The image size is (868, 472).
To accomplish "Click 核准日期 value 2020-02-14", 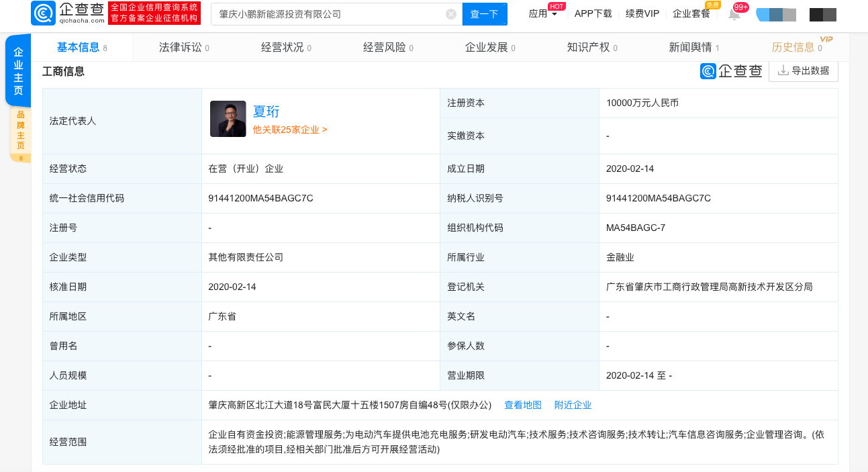I will point(232,287).
